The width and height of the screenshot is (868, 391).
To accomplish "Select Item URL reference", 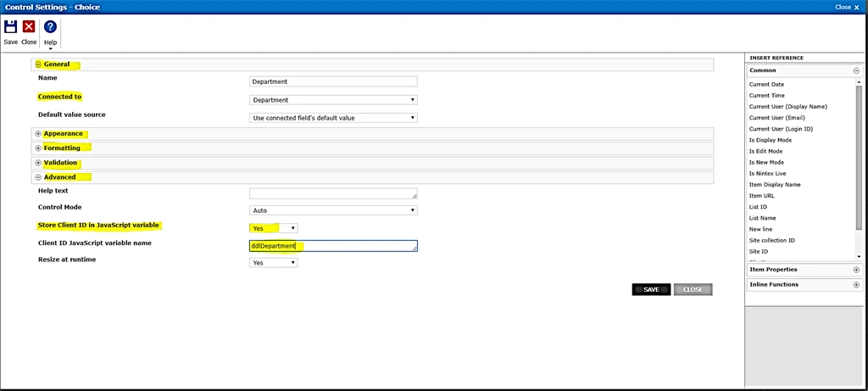I will (762, 195).
